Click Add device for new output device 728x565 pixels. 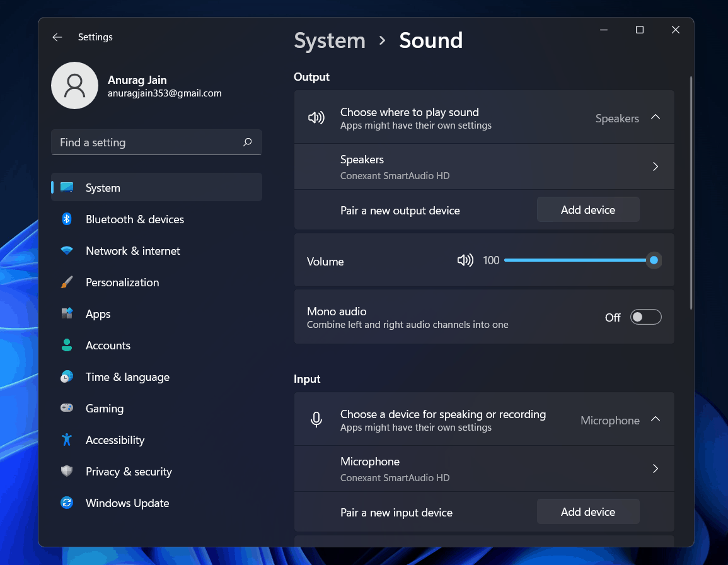588,209
